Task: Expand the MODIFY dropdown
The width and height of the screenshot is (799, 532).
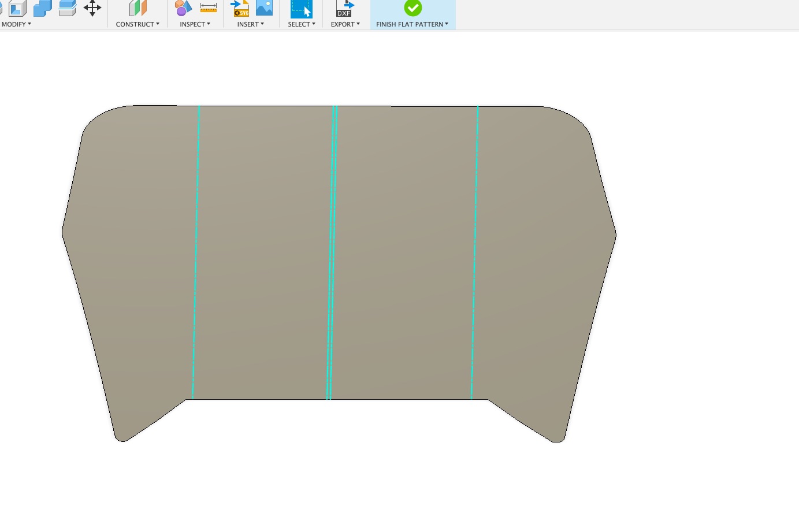Action: (16, 24)
